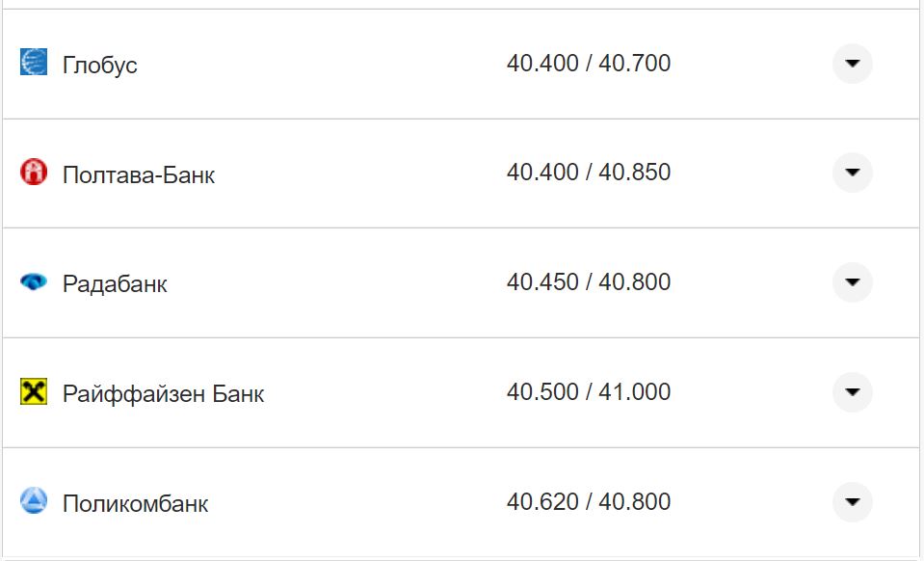Click the Поликомбанк logo icon
Viewport: 924px width, 561px height.
[34, 501]
